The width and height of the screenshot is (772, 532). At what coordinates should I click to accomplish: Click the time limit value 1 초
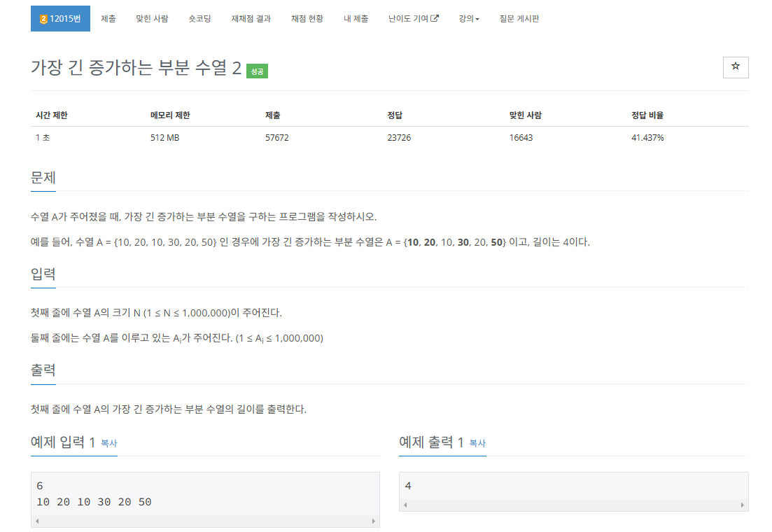(42, 138)
